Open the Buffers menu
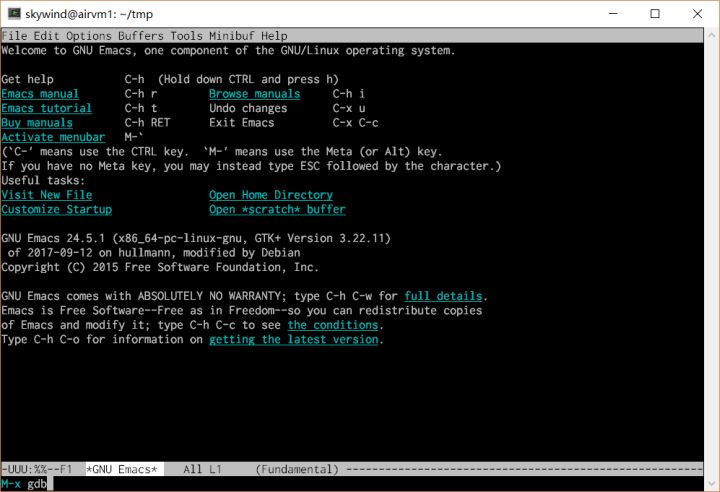 pyautogui.click(x=141, y=36)
